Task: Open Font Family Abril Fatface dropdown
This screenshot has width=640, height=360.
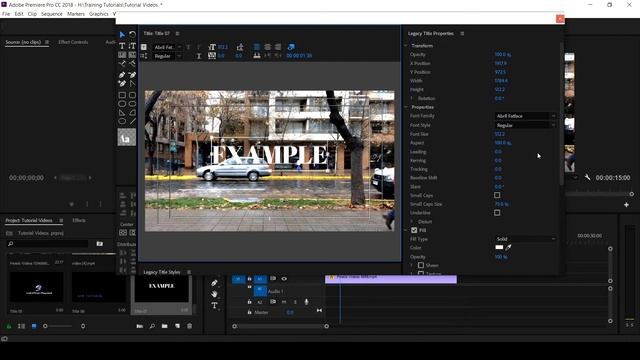Action: [x=526, y=116]
